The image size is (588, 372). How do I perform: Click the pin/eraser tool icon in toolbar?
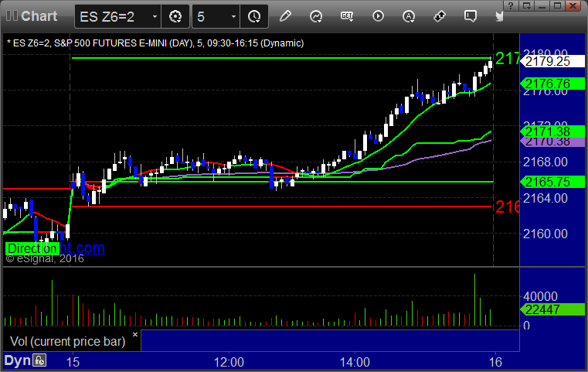[440, 16]
